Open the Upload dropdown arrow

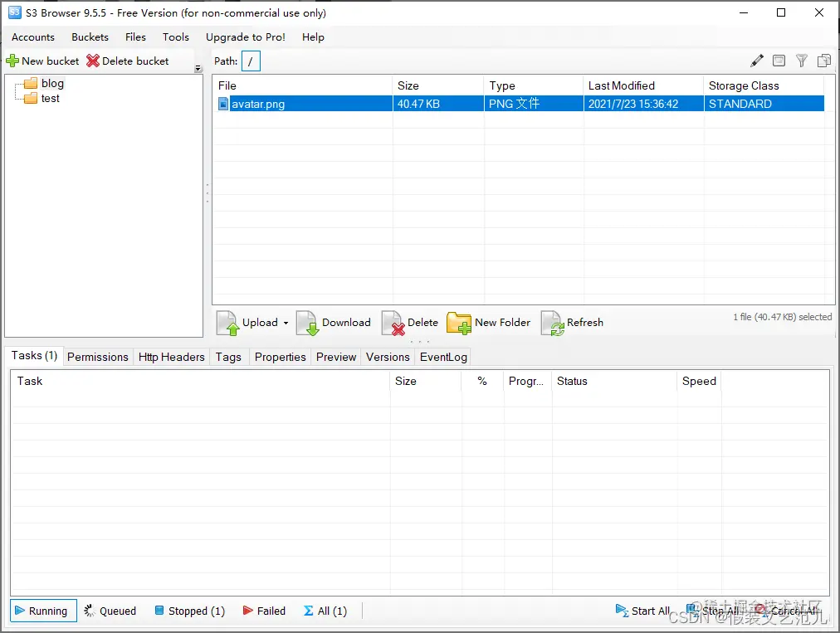[x=286, y=323]
